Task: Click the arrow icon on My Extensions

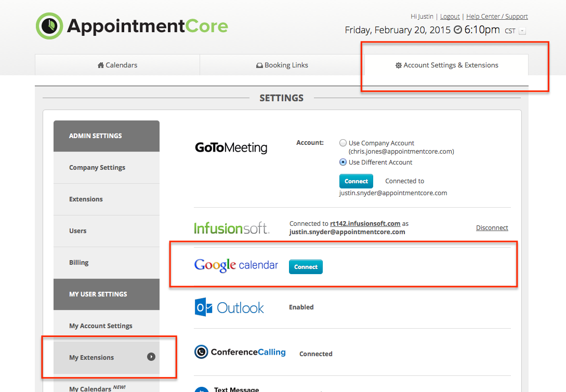Action: pos(151,357)
